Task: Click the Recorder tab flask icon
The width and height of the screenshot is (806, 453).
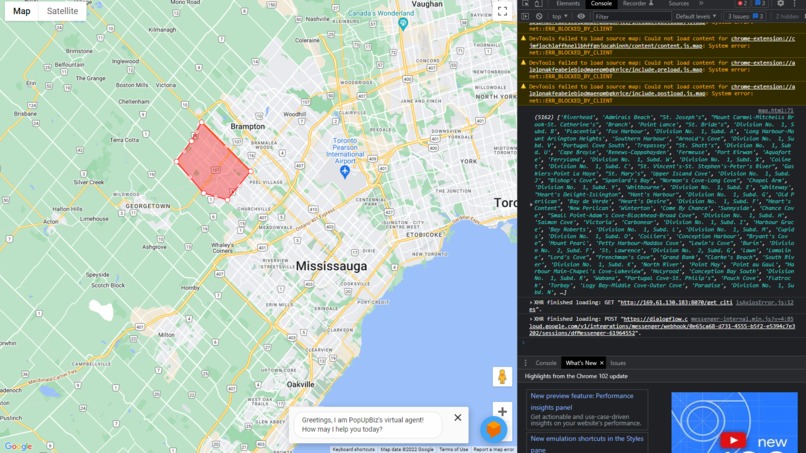Action: pyautogui.click(x=651, y=4)
